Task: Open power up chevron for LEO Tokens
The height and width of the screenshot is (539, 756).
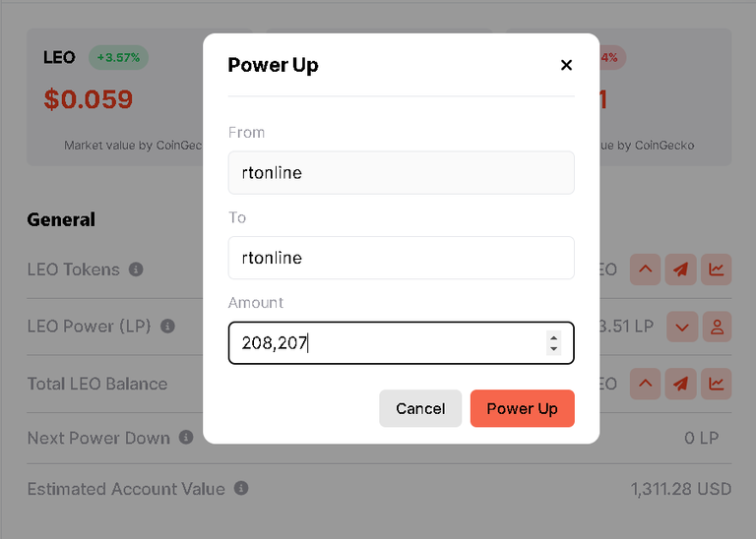Action: coord(645,269)
